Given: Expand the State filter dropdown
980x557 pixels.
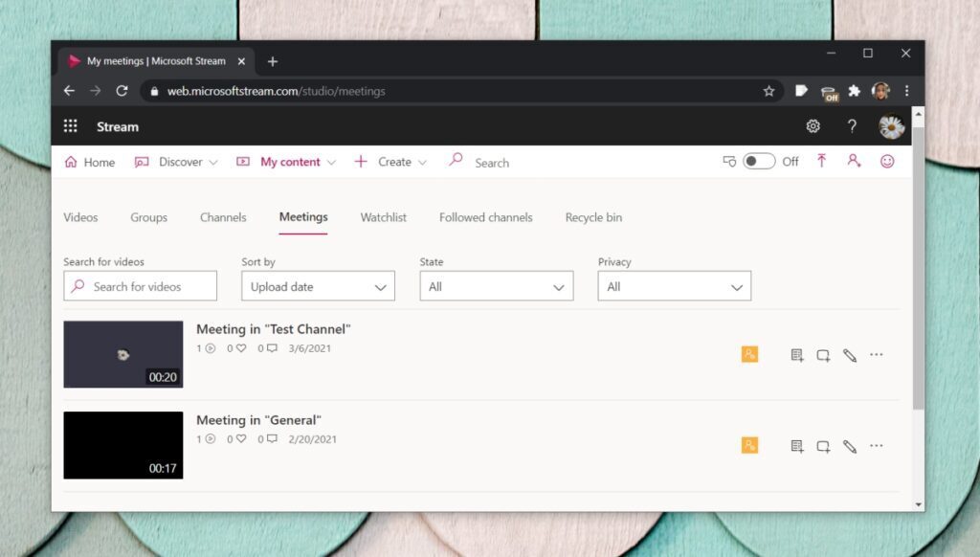Looking at the screenshot, I should [x=496, y=285].
